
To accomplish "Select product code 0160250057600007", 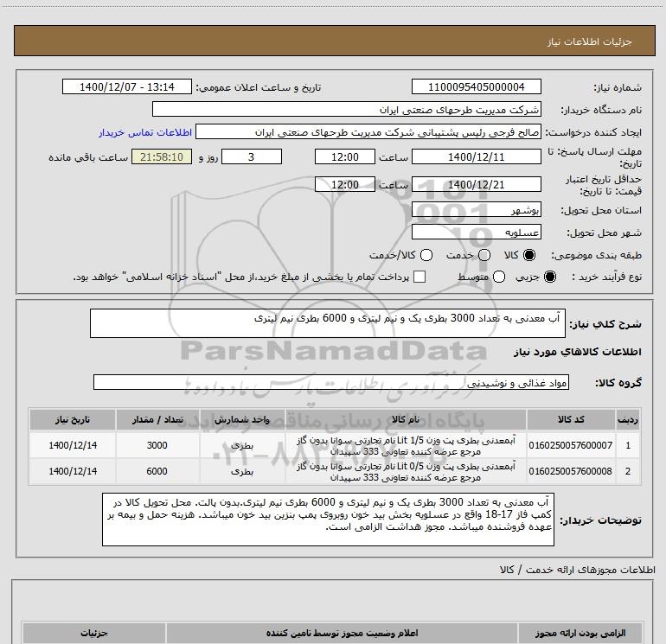I will click(571, 445).
